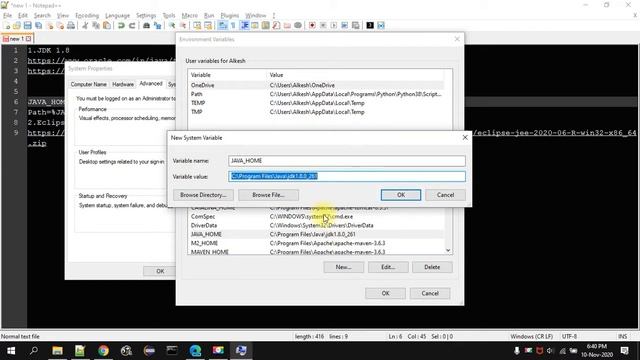The height and width of the screenshot is (360, 640).
Task: Click the Paste clipboard toolbar icon
Action: (107, 25)
